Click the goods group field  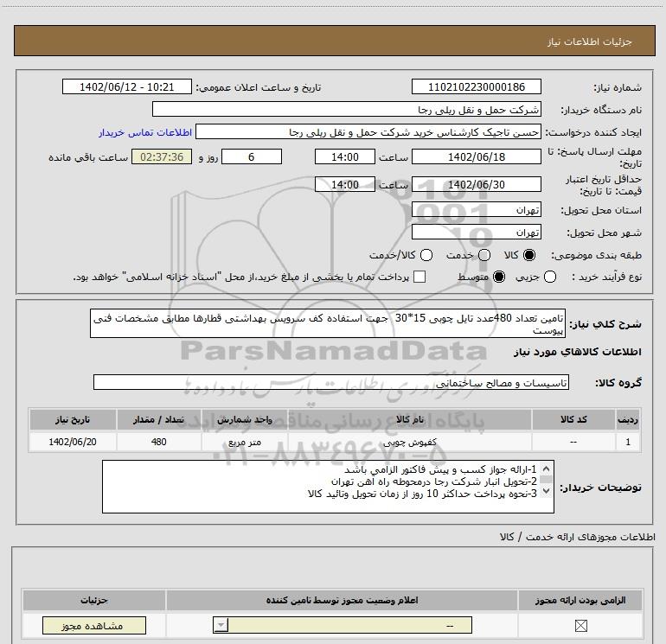tap(331, 382)
